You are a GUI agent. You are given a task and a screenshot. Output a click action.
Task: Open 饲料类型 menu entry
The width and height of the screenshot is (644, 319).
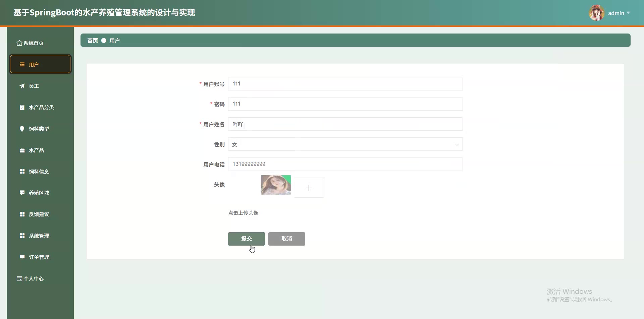coord(40,129)
